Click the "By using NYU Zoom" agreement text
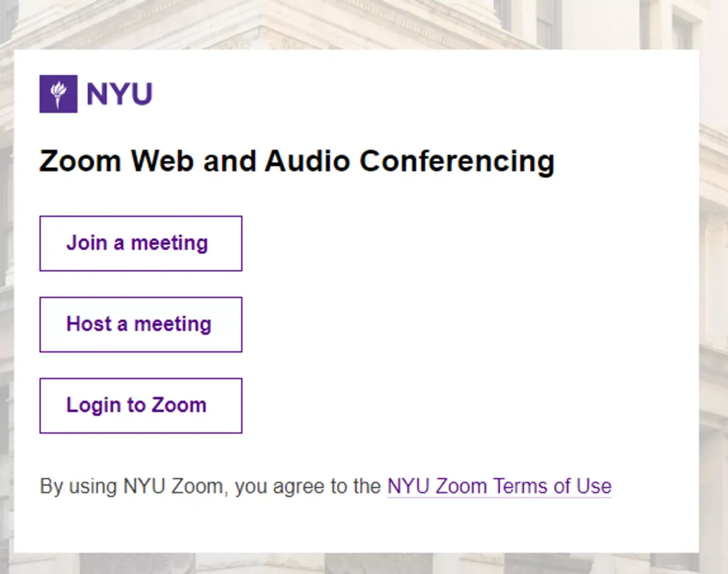The width and height of the screenshot is (728, 574). 210,487
